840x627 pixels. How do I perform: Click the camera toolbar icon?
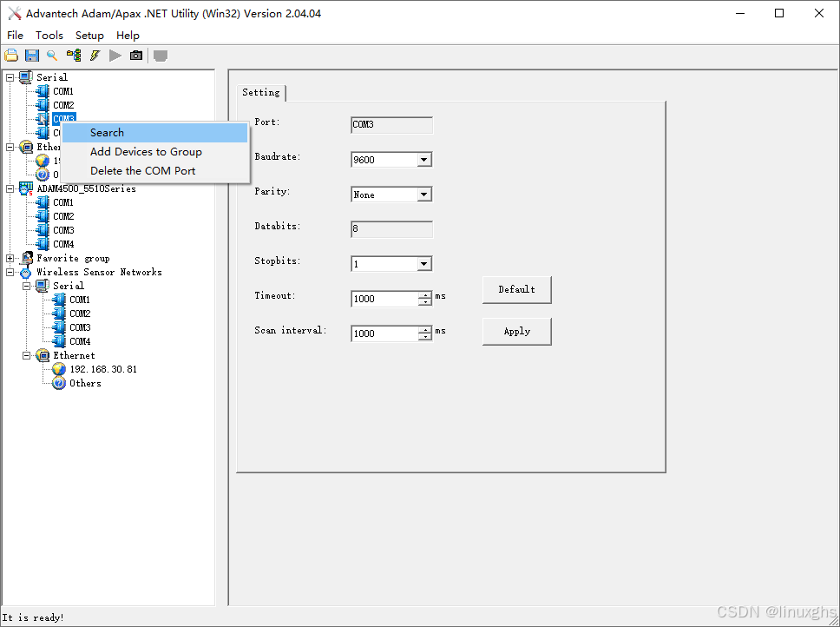136,56
